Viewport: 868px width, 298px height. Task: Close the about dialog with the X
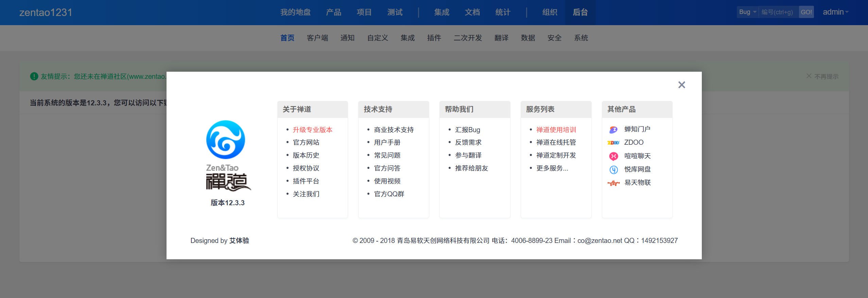[x=681, y=85]
